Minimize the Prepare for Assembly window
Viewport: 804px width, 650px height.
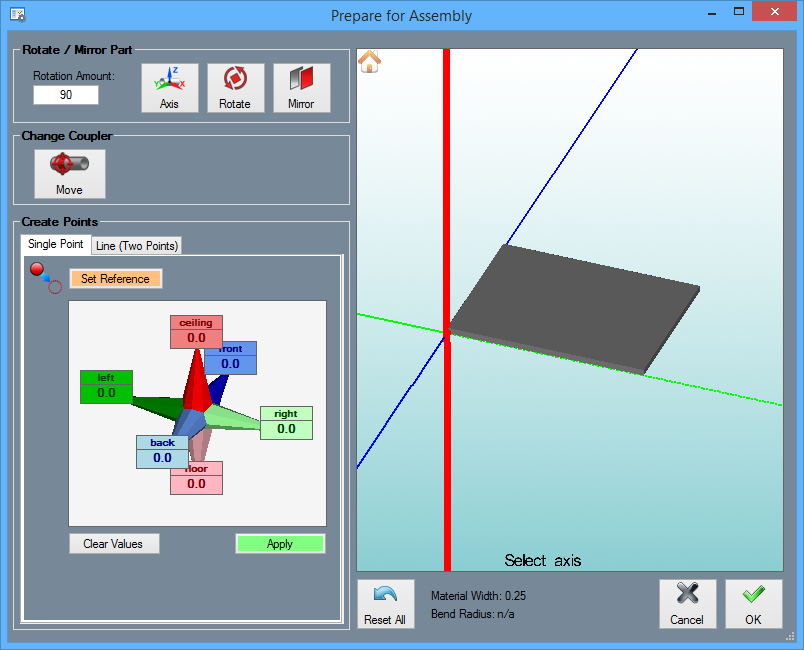(x=712, y=13)
